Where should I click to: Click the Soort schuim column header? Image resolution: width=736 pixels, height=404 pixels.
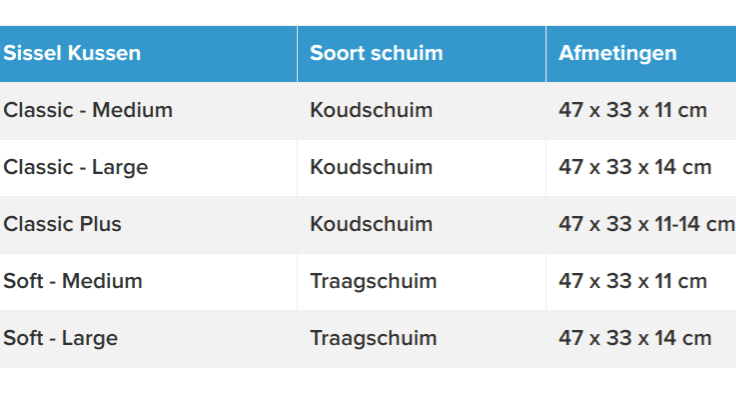pyautogui.click(x=422, y=54)
